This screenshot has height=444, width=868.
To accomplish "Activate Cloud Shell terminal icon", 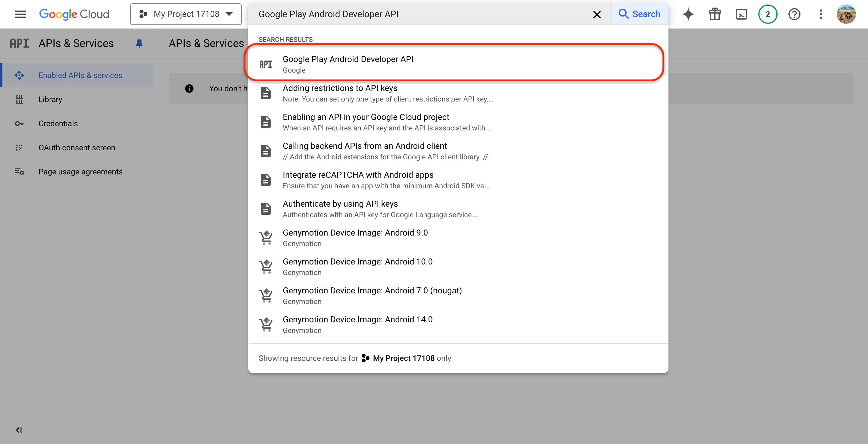I will pos(741,14).
